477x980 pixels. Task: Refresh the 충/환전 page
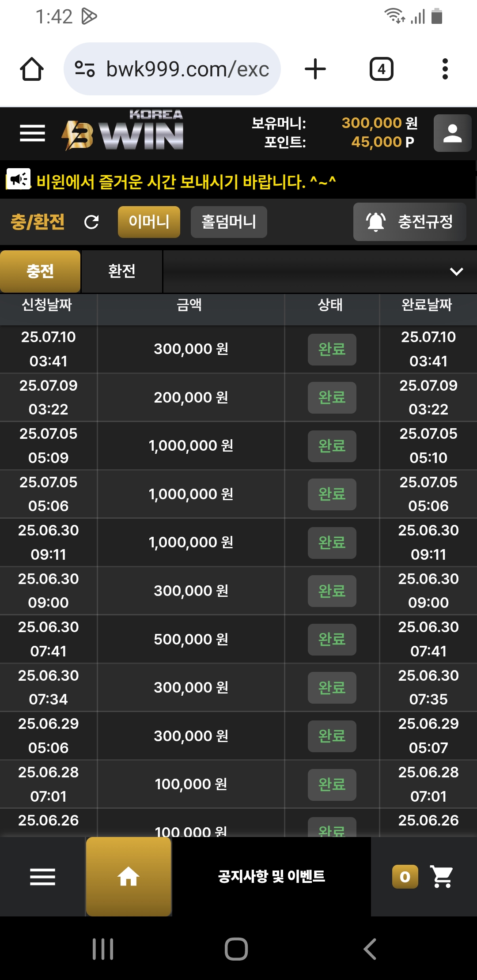[x=91, y=222]
